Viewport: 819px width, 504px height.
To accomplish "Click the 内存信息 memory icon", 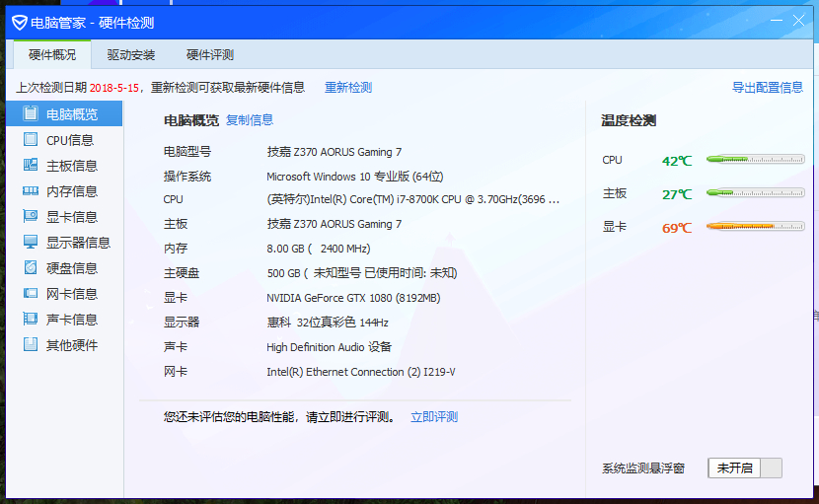I will pyautogui.click(x=31, y=191).
